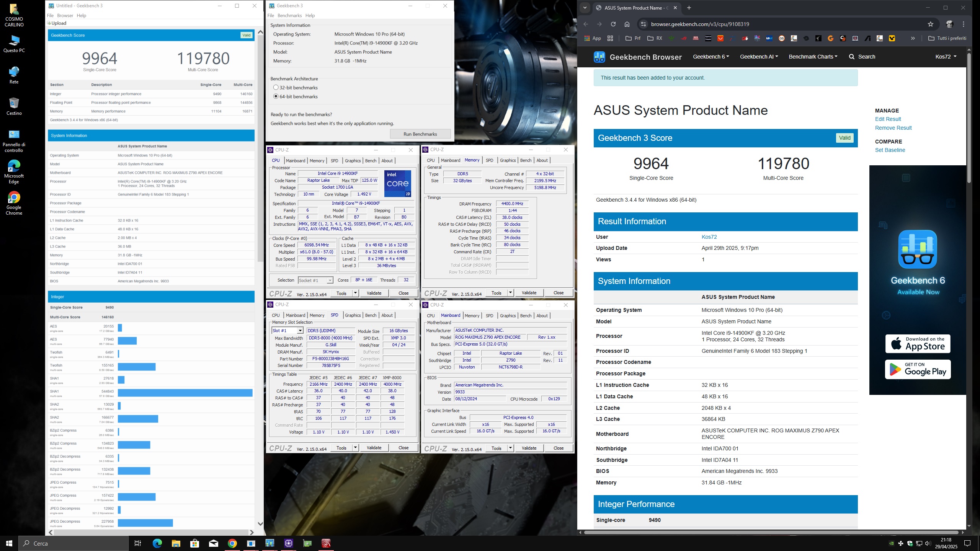Open Task View in the taskbar
Viewport: 980px width, 551px height.
pos(138,543)
